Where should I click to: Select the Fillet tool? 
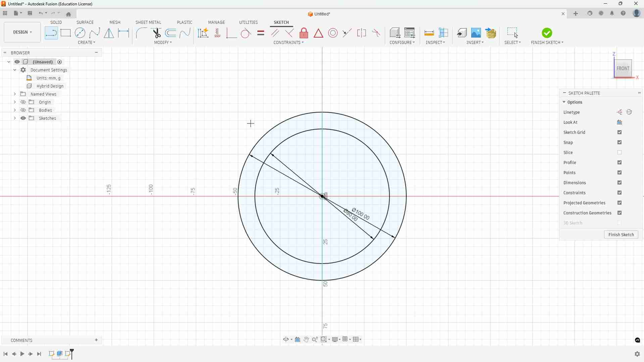142,33
